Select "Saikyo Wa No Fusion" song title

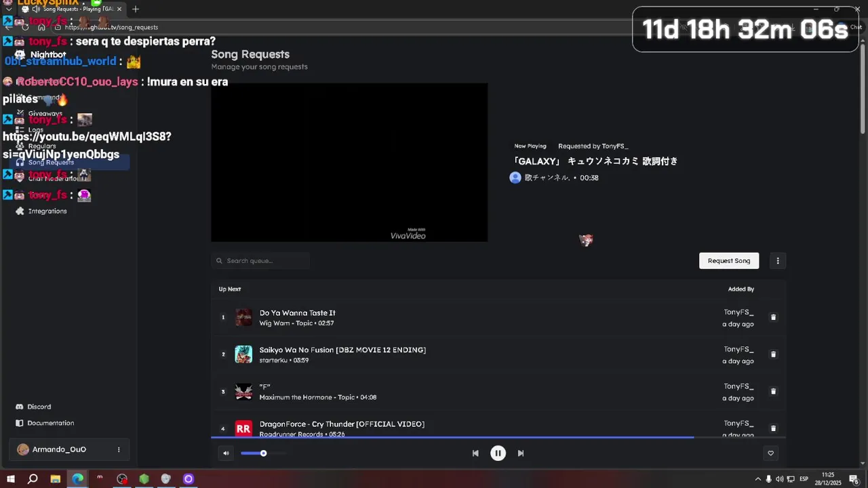click(x=342, y=350)
